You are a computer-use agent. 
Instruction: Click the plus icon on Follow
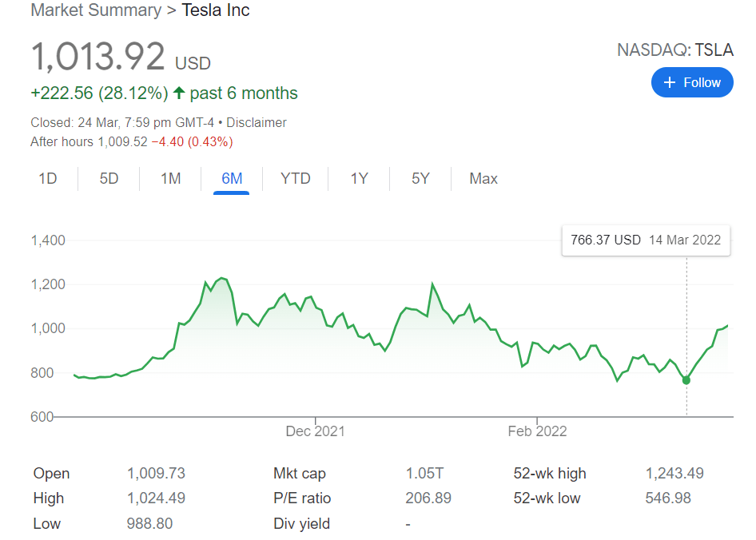click(x=670, y=82)
